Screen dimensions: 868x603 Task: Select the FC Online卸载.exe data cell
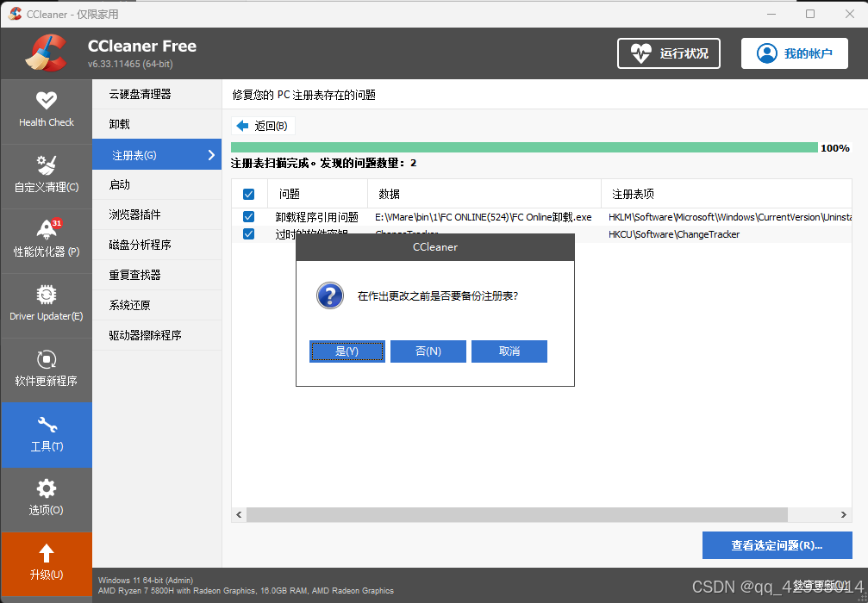tap(484, 217)
